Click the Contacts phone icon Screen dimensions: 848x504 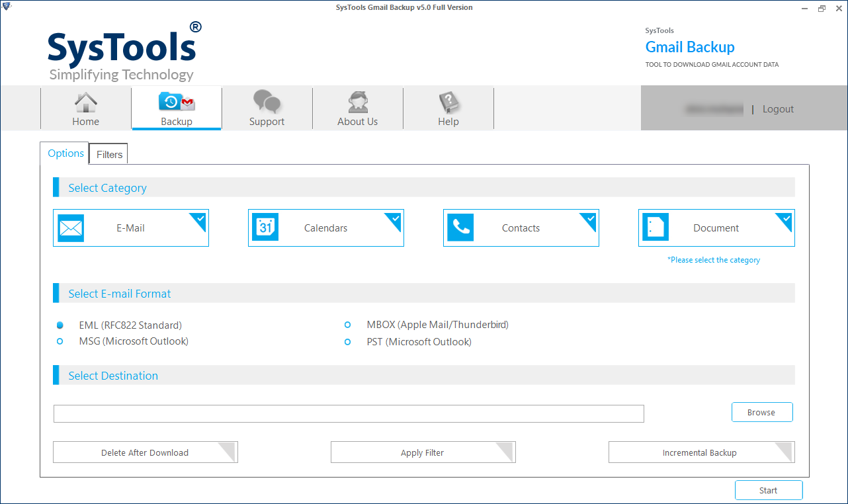(460, 228)
